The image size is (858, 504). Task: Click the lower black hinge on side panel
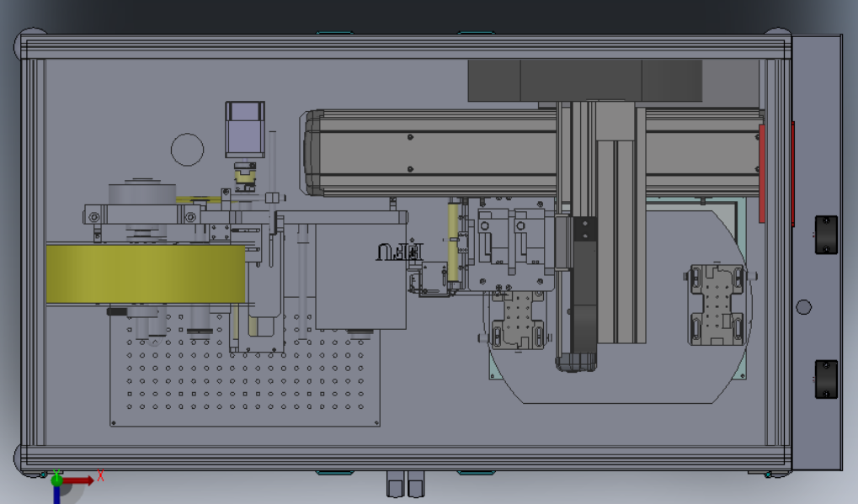(826, 379)
